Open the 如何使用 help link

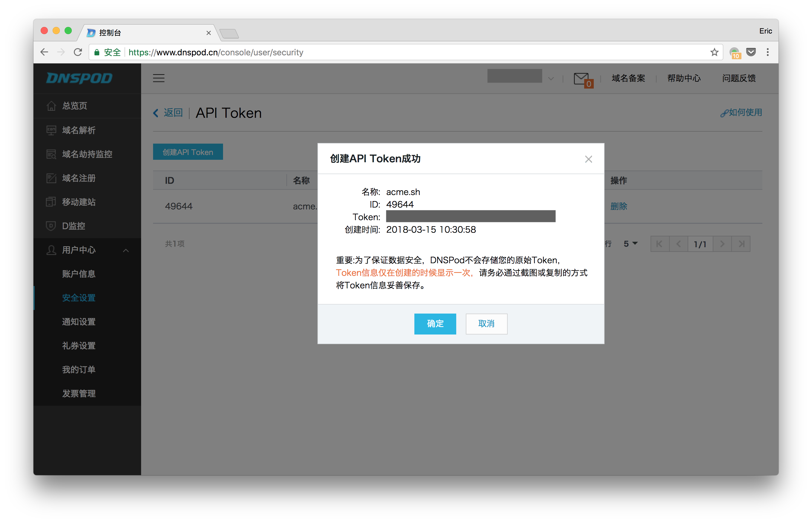[741, 112]
